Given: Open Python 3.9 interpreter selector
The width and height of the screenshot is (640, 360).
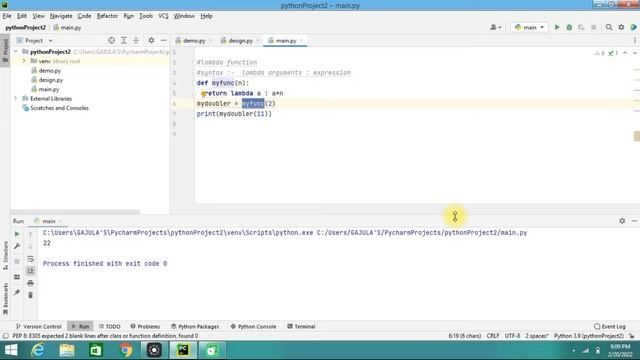Looking at the screenshot, I should click(589, 336).
